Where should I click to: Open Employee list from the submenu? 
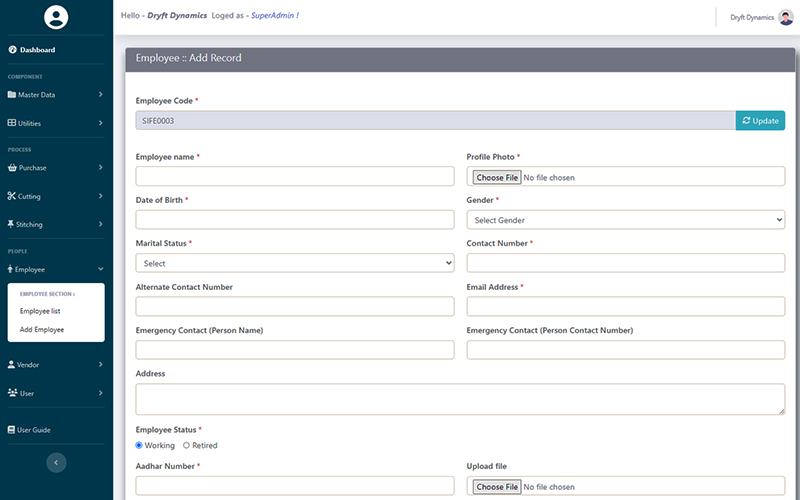point(40,311)
